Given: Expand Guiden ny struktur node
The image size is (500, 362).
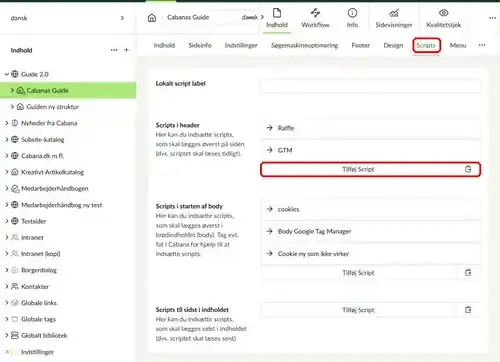Looking at the screenshot, I should (x=12, y=107).
